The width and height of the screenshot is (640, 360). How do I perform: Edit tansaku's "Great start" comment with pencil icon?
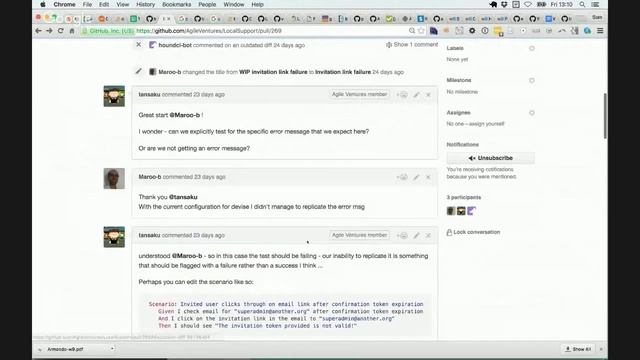click(x=416, y=95)
